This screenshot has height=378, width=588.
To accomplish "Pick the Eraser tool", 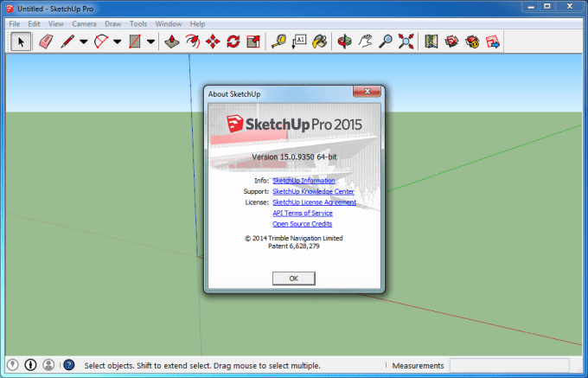I will coord(46,42).
